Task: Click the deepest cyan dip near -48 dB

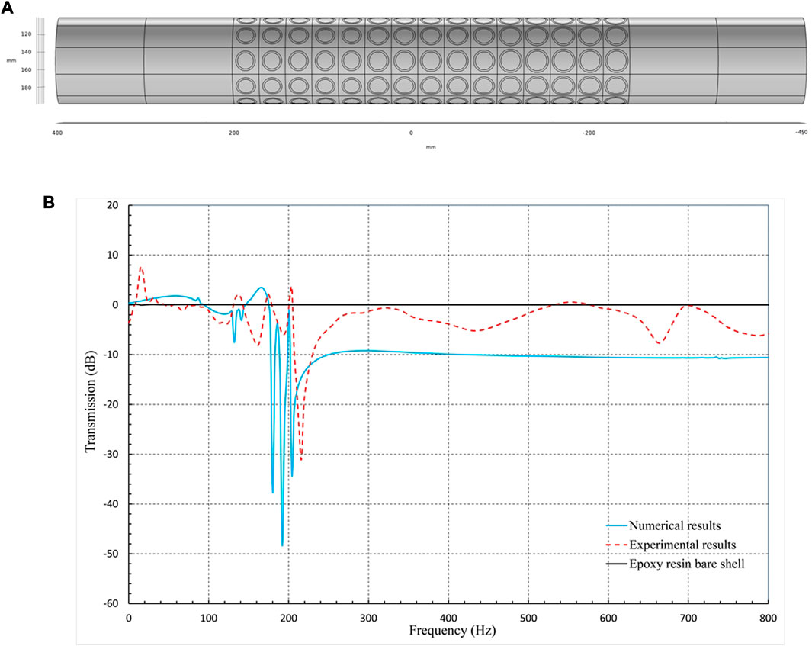Action: click(x=282, y=545)
